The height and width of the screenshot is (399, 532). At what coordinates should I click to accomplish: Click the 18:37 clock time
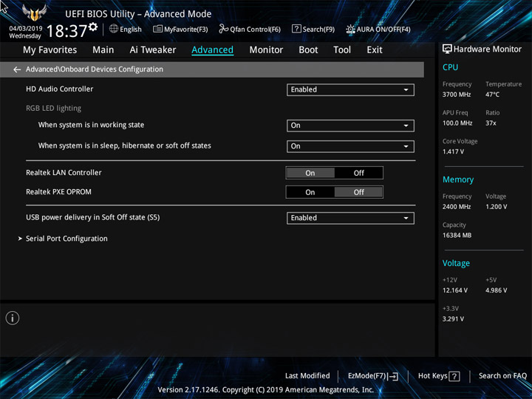click(66, 31)
